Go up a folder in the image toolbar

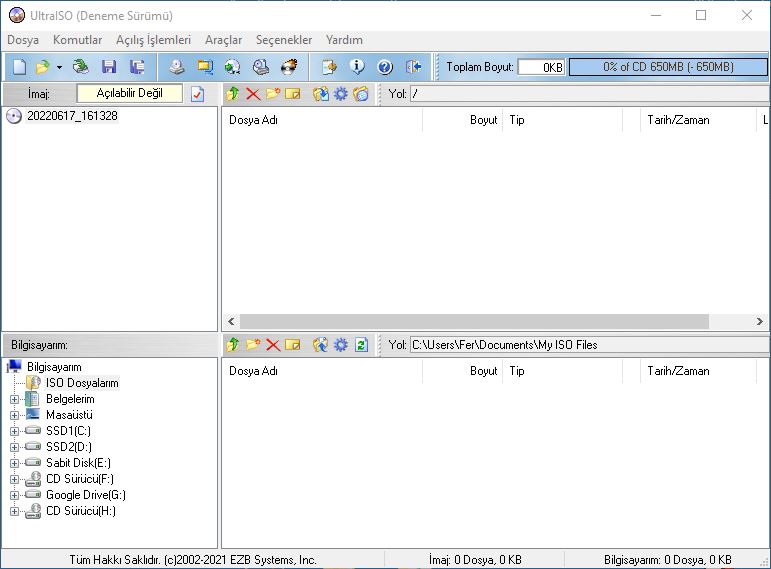pyautogui.click(x=233, y=93)
